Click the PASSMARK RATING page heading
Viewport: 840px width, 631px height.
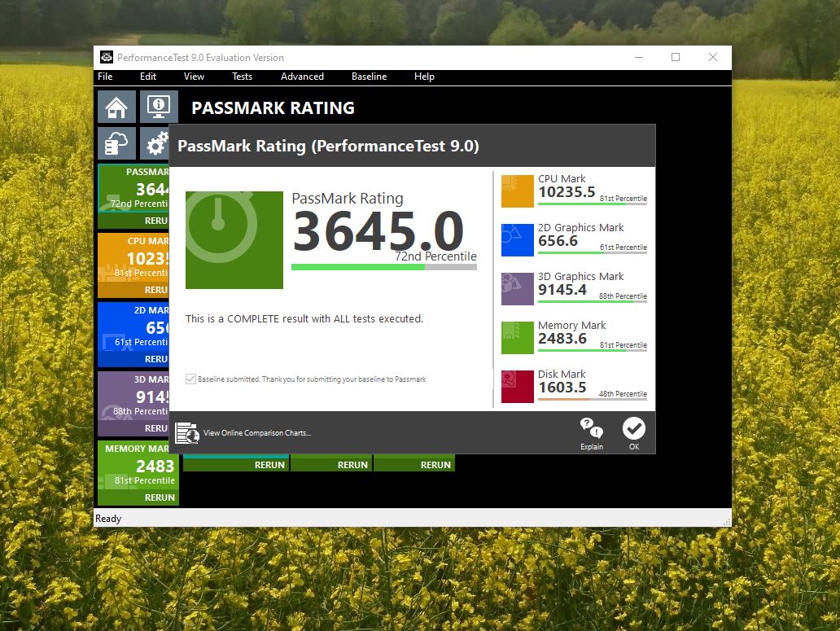tap(273, 108)
